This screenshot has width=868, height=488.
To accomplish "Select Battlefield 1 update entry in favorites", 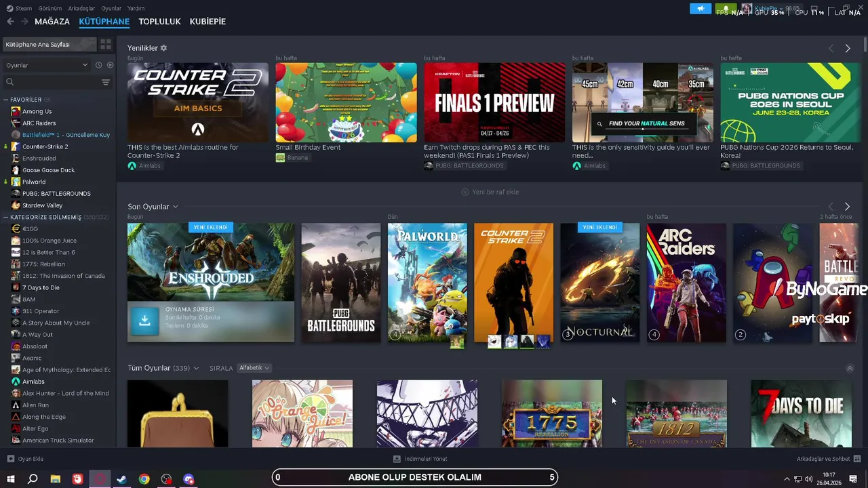I will pyautogui.click(x=66, y=135).
